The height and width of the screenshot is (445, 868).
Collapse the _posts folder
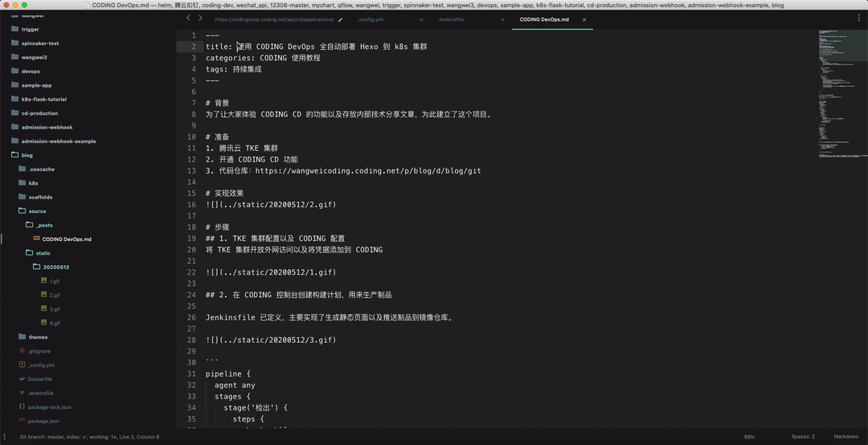(x=30, y=225)
